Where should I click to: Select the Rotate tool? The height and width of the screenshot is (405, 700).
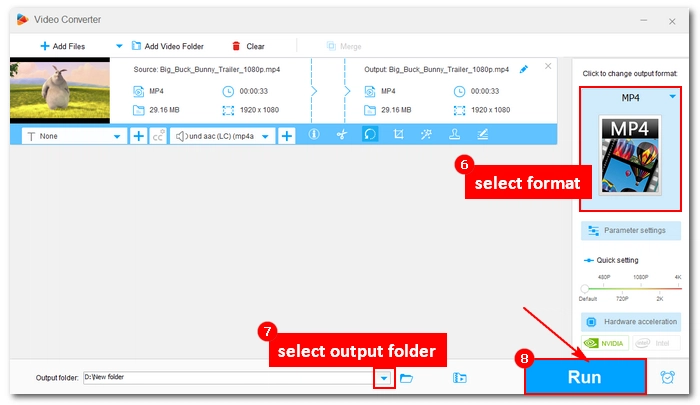point(370,134)
